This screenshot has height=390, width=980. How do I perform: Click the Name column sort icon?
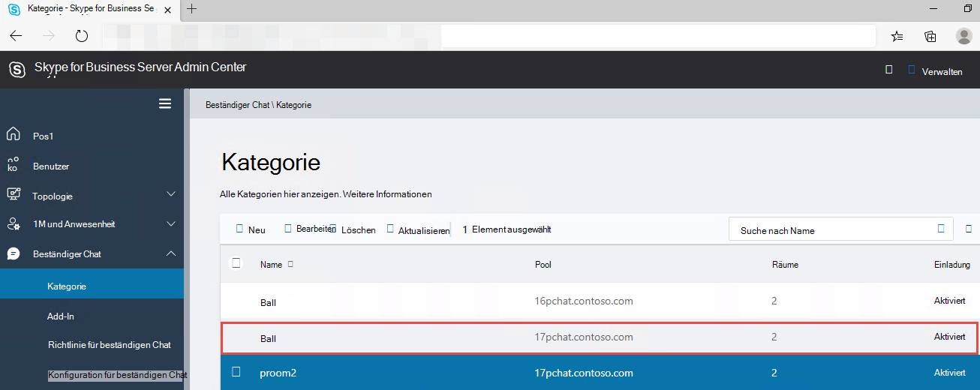tap(290, 264)
